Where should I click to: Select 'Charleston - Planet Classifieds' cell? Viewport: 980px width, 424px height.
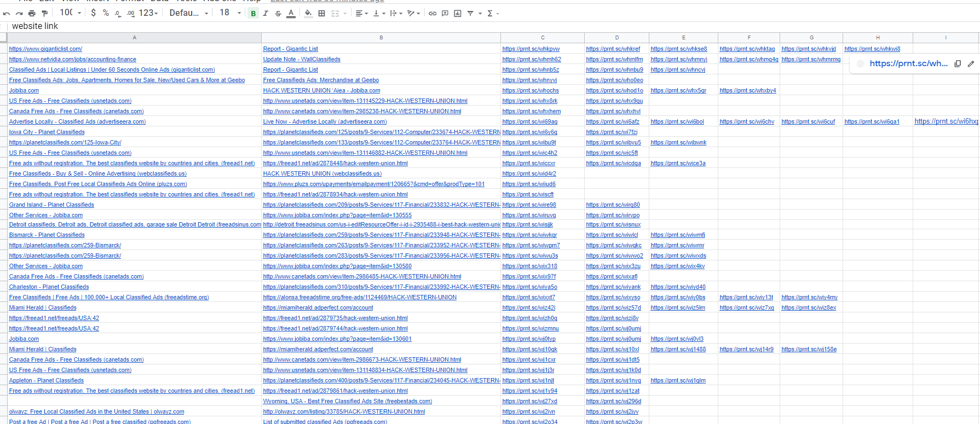point(134,287)
